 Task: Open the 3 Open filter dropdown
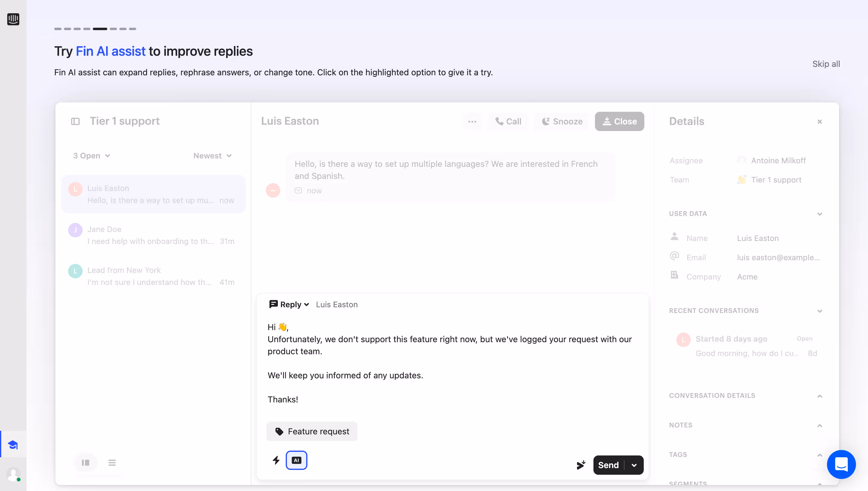click(x=91, y=155)
